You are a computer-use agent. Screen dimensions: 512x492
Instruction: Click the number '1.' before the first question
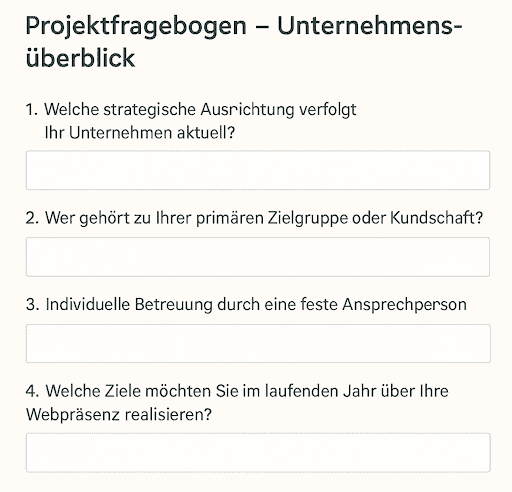tap(32, 110)
